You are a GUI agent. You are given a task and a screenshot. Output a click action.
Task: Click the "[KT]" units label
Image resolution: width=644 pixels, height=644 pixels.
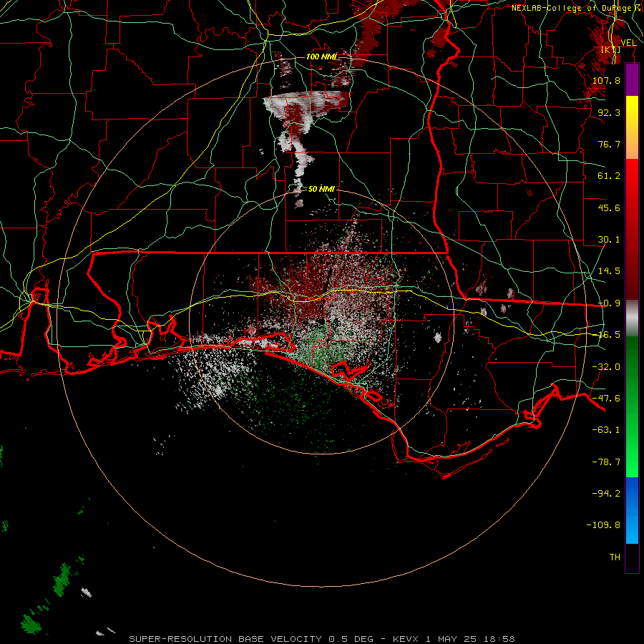pyautogui.click(x=610, y=49)
